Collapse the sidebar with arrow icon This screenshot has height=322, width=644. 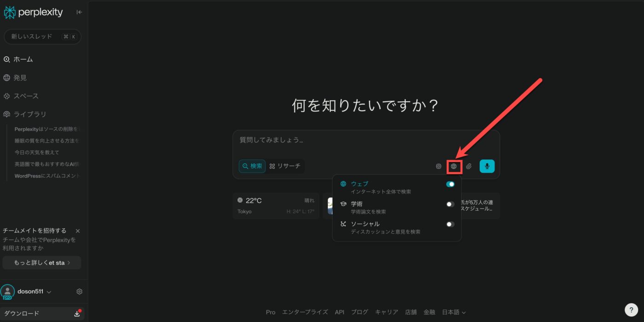click(x=79, y=12)
